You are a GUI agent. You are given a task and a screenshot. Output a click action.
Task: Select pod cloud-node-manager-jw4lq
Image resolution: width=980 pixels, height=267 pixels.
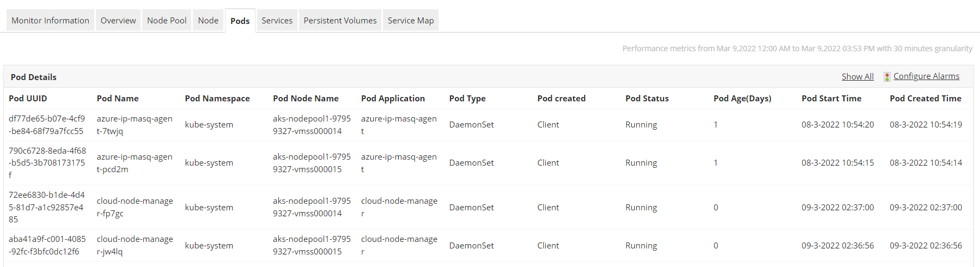pyautogui.click(x=135, y=245)
